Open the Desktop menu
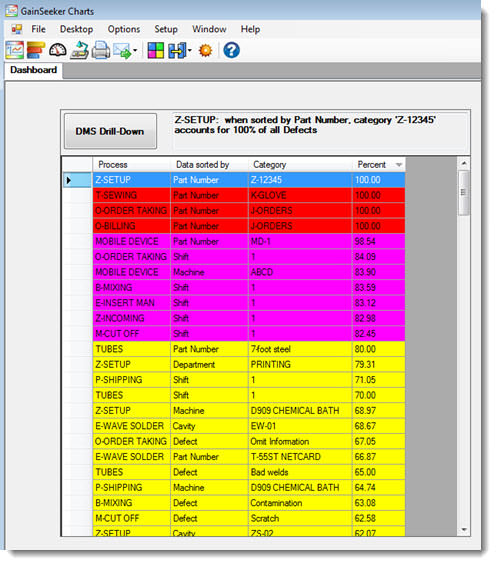Screen dimensions: 496x565 pos(76,29)
